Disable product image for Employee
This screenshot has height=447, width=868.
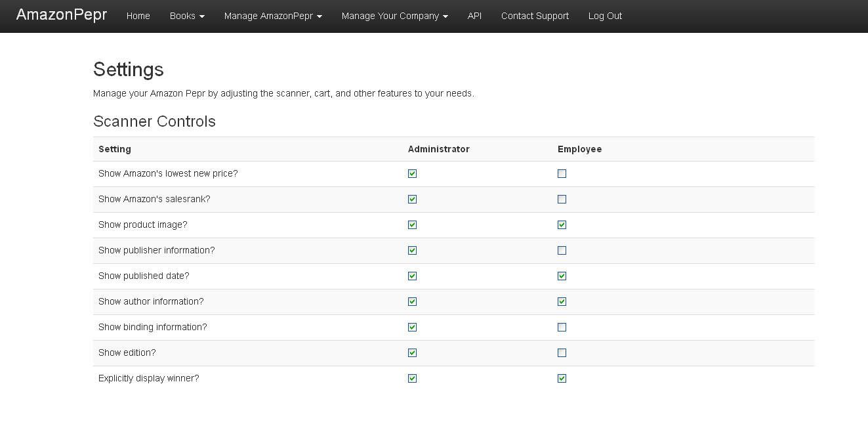click(x=562, y=225)
